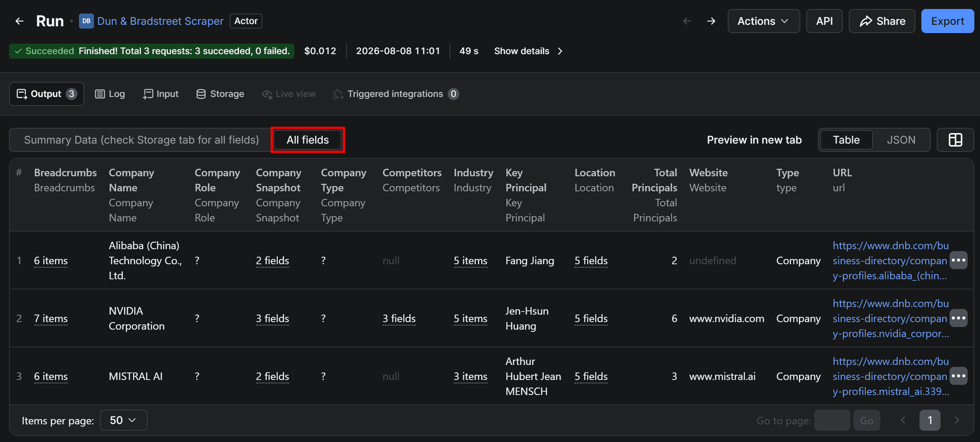980x442 pixels.
Task: Click the table layout columns icon
Action: (x=955, y=140)
